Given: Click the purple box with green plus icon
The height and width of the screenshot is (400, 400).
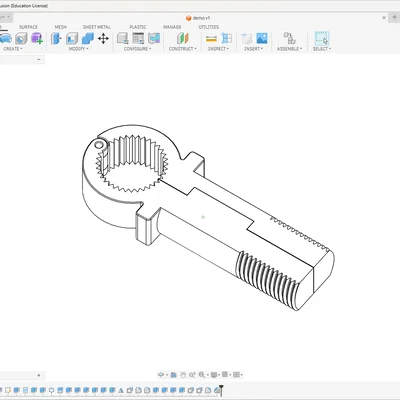Looking at the screenshot, I should pyautogui.click(x=37, y=39).
